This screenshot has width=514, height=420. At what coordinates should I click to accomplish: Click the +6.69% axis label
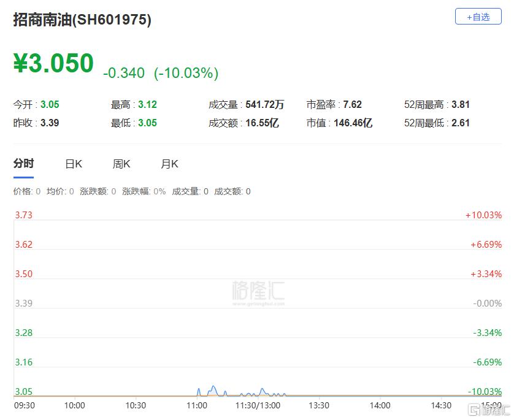[x=486, y=245]
